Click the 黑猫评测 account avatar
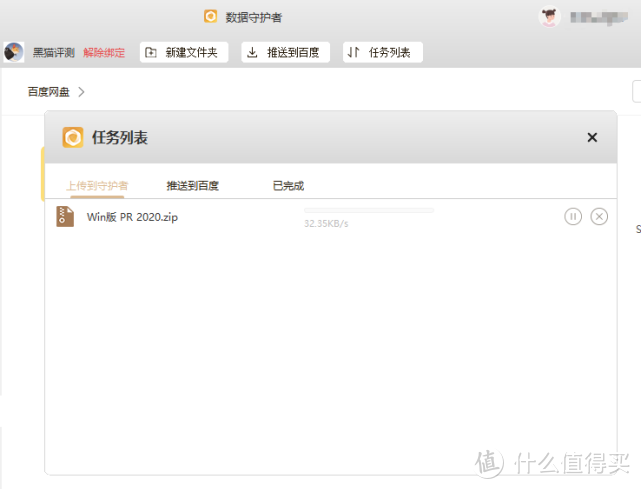Viewport: 641px width, 489px height. click(13, 52)
